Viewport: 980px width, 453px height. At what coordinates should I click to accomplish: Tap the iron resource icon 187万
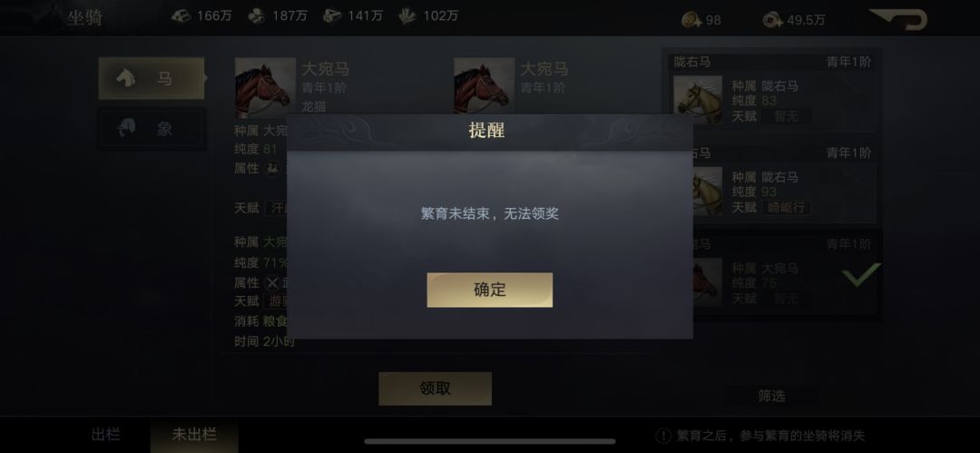pos(257,16)
